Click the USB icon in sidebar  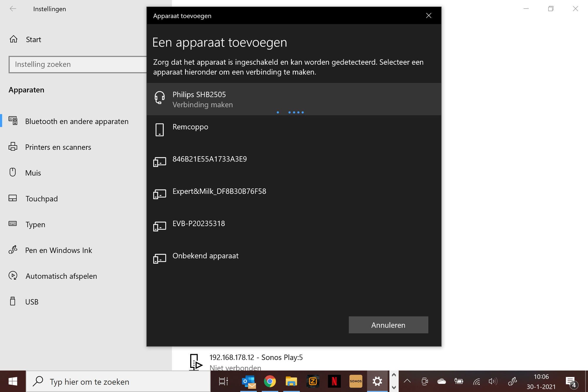[x=13, y=301]
